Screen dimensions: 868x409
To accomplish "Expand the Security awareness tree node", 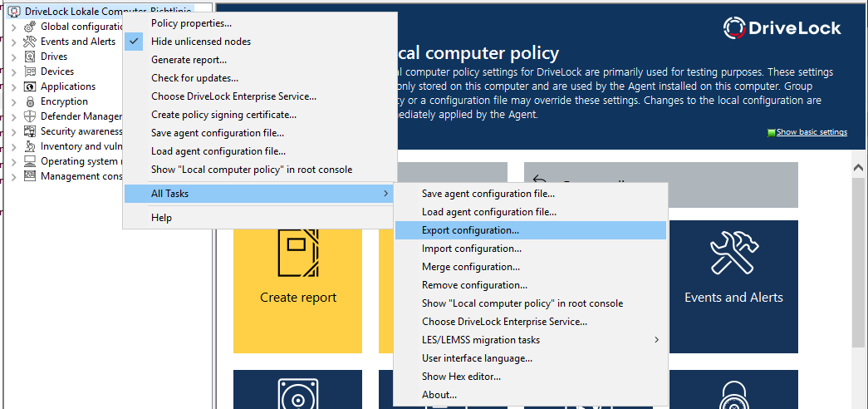I will coord(14,131).
